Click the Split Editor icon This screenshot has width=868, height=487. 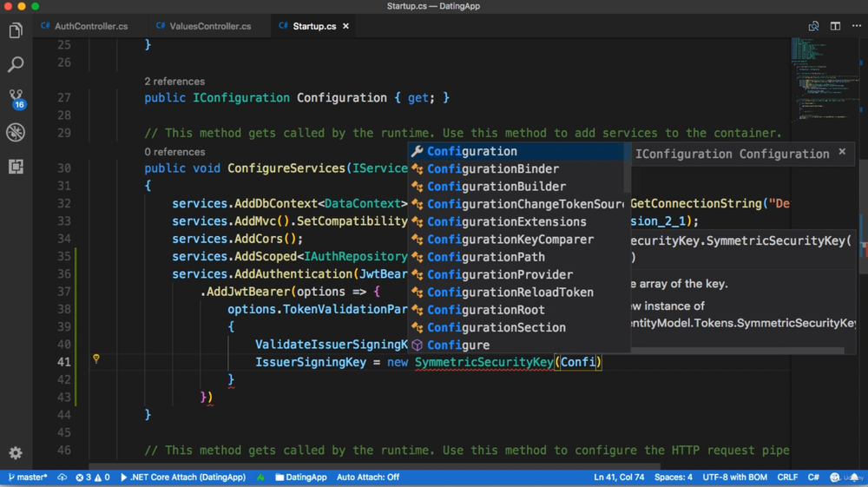(x=835, y=26)
